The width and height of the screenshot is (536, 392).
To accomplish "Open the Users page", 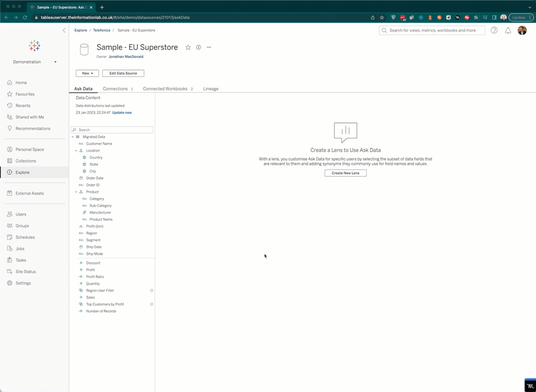I will 21,214.
